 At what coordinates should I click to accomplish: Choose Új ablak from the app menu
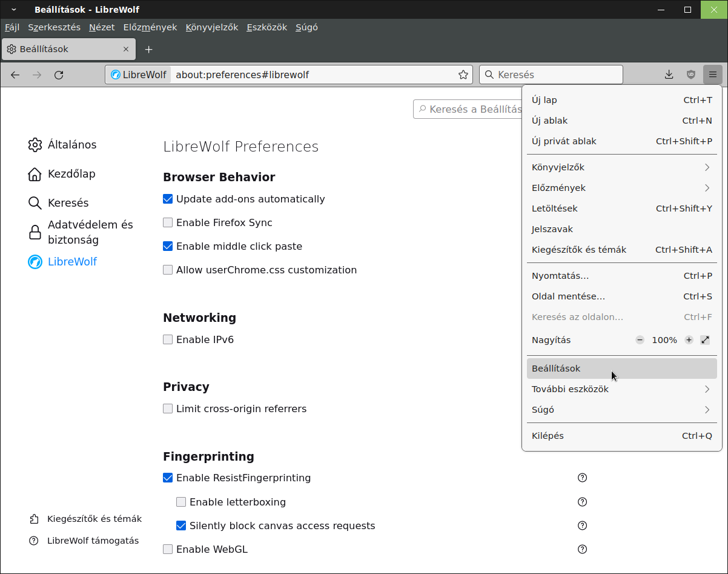point(622,121)
